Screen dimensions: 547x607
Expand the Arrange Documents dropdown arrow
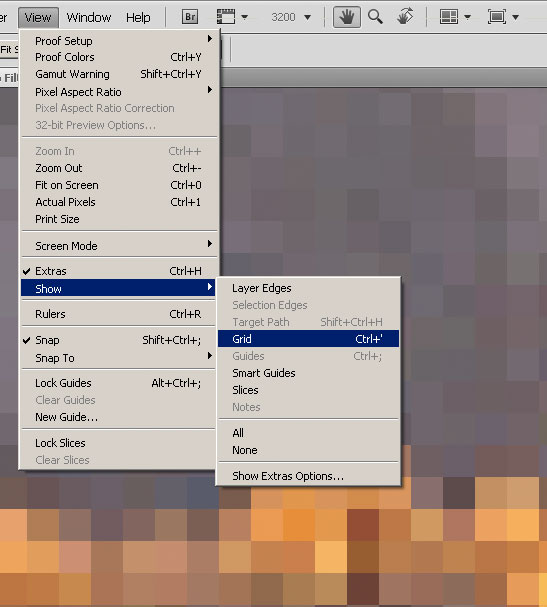[x=467, y=17]
